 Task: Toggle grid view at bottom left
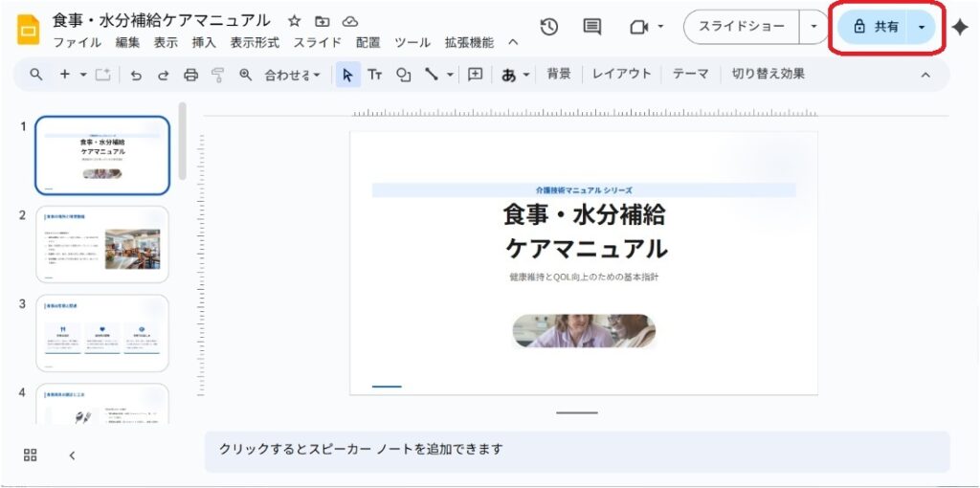pyautogui.click(x=31, y=455)
